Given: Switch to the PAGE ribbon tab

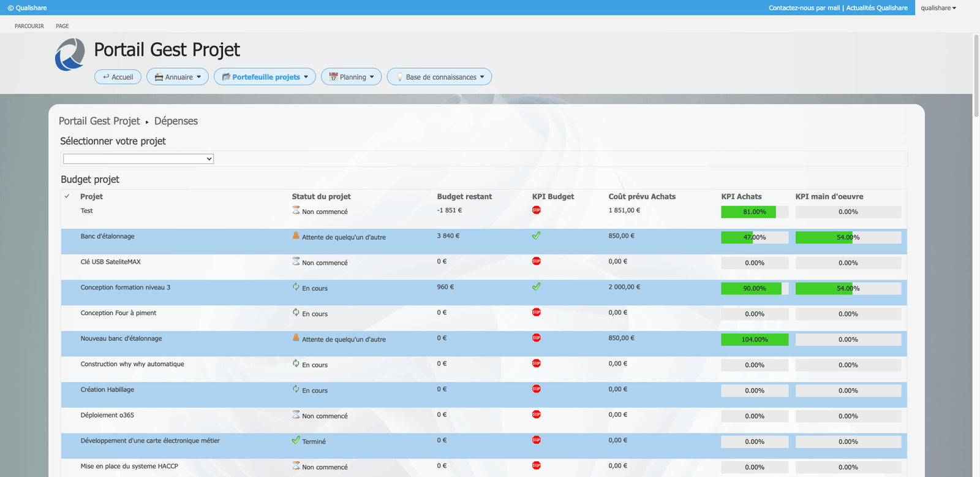Looking at the screenshot, I should click(x=62, y=26).
